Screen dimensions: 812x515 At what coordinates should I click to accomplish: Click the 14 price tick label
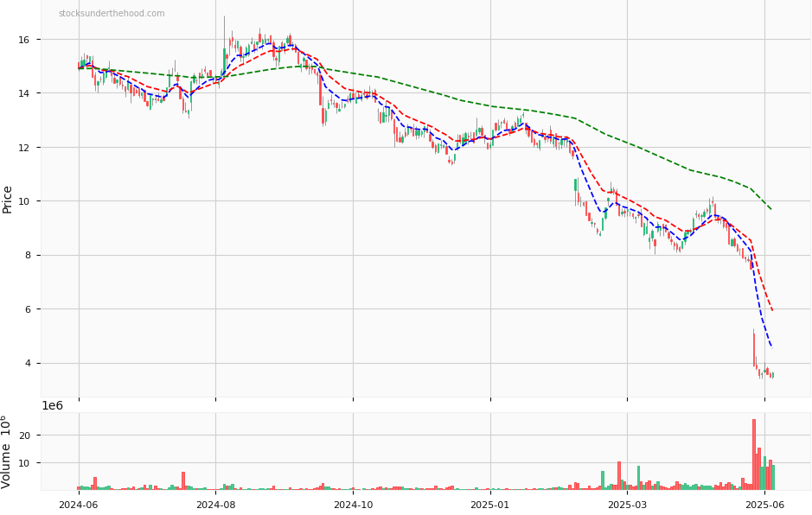pyautogui.click(x=24, y=93)
